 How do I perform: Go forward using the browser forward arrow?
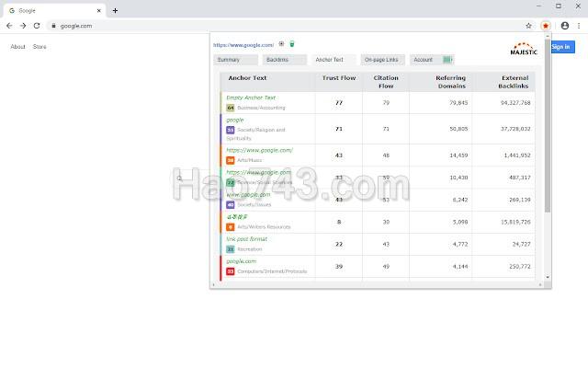click(23, 26)
